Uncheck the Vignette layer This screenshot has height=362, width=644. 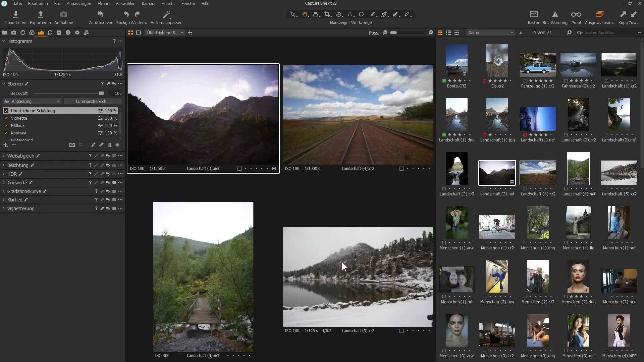[6, 118]
